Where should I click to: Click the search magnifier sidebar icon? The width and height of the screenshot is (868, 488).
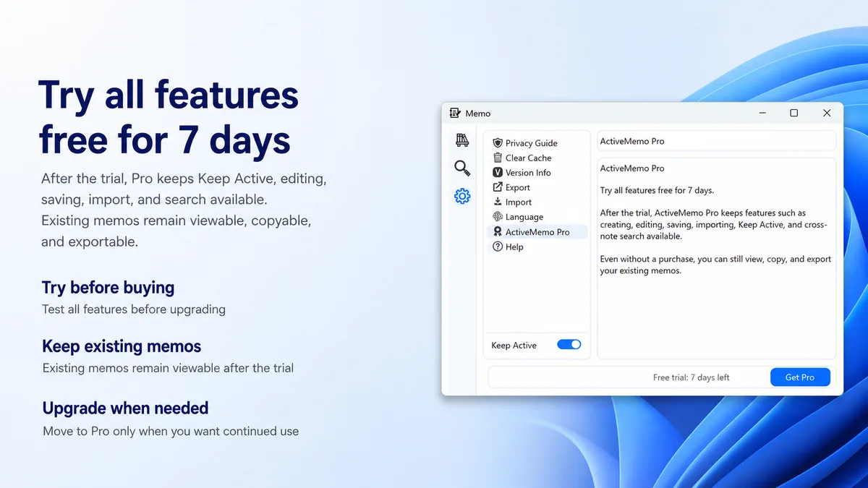tap(461, 168)
